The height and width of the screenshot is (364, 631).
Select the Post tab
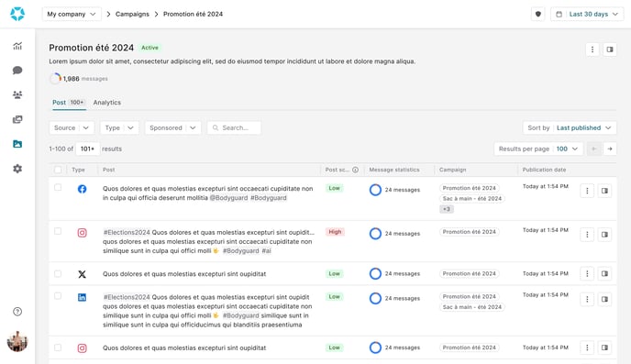(x=69, y=103)
